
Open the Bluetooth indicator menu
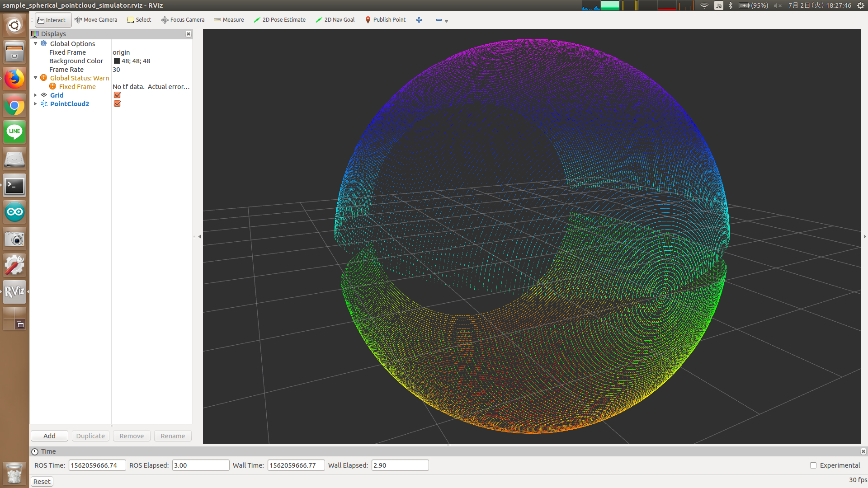click(731, 5)
